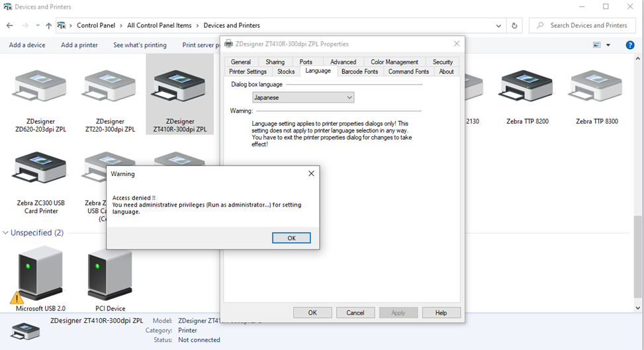This screenshot has height=350, width=644.
Task: Click the refresh icon in the address bar
Action: [x=514, y=25]
